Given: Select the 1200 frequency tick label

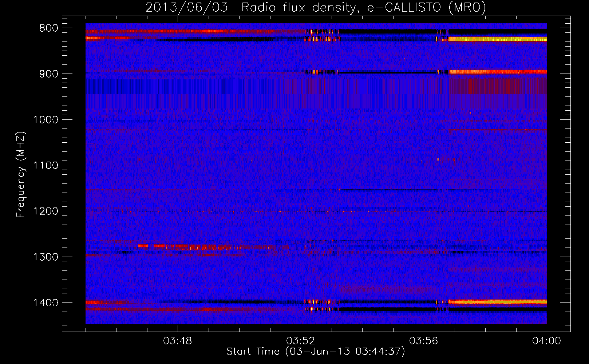Looking at the screenshot, I should (x=46, y=211).
